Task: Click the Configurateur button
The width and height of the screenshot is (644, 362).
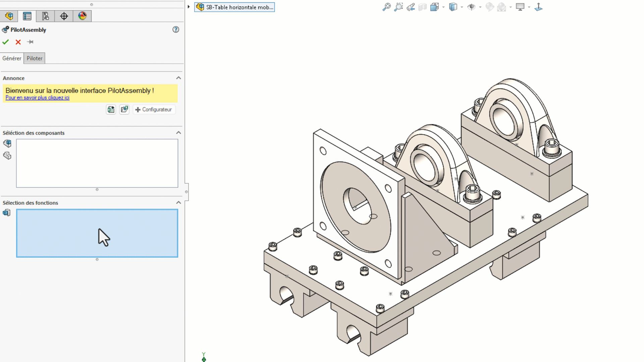Action: [x=154, y=110]
